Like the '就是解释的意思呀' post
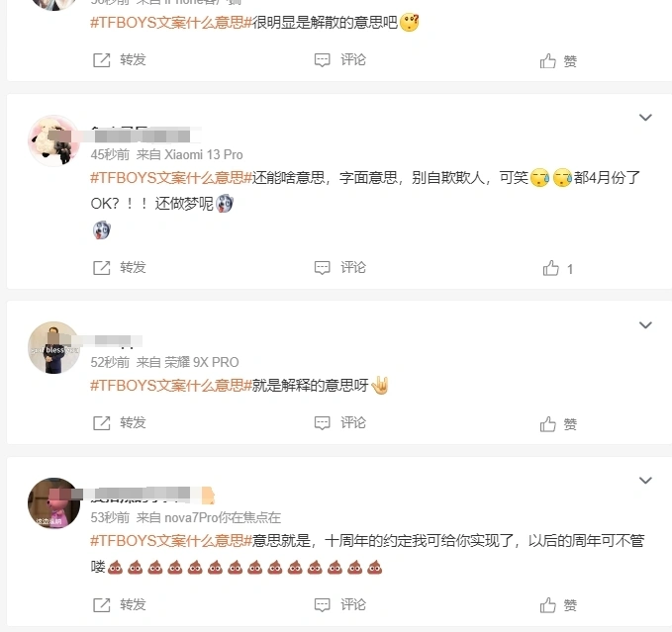This screenshot has width=672, height=632. [558, 424]
